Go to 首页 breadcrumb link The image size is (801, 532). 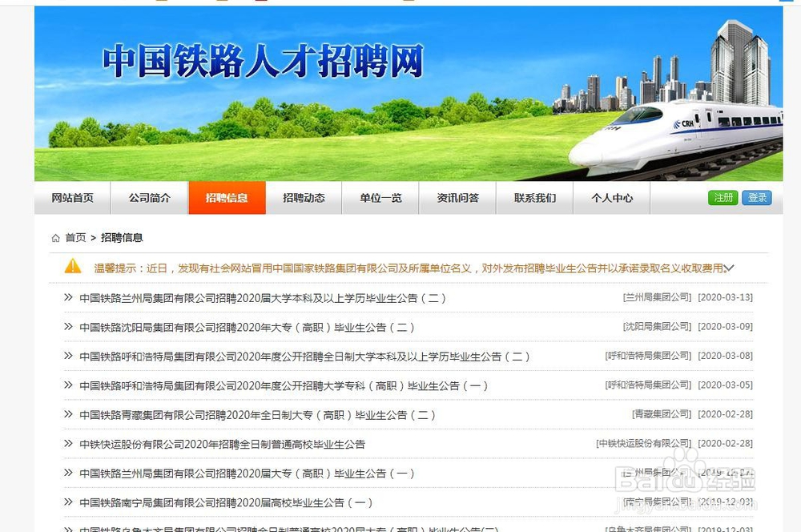75,238
